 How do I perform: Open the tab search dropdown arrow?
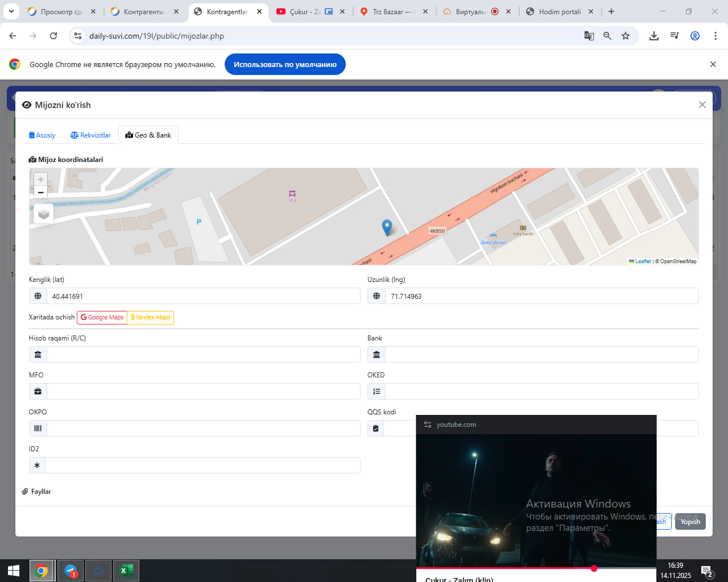click(11, 11)
